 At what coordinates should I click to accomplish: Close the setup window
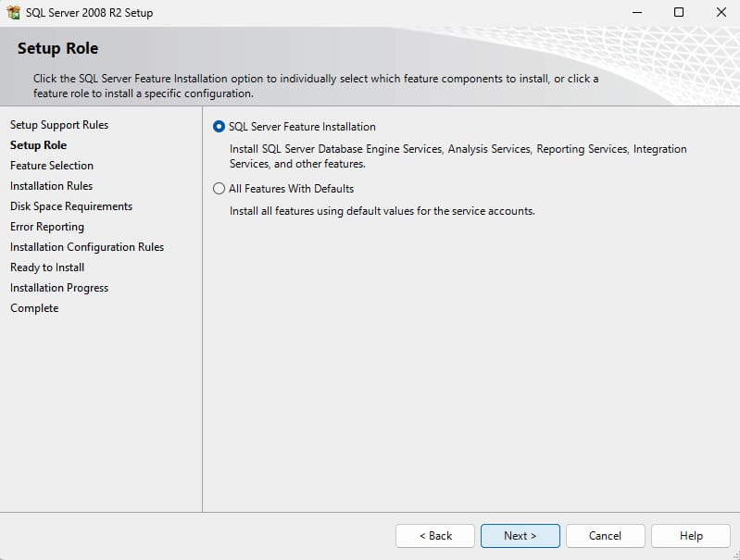(721, 12)
